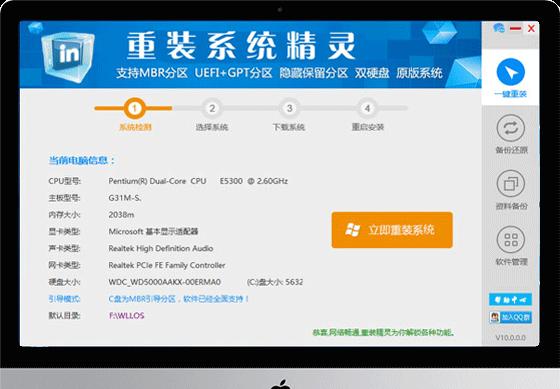This screenshot has width=560, height=389.
Task: Click the Windows flag icon on orange button
Action: [x=352, y=230]
